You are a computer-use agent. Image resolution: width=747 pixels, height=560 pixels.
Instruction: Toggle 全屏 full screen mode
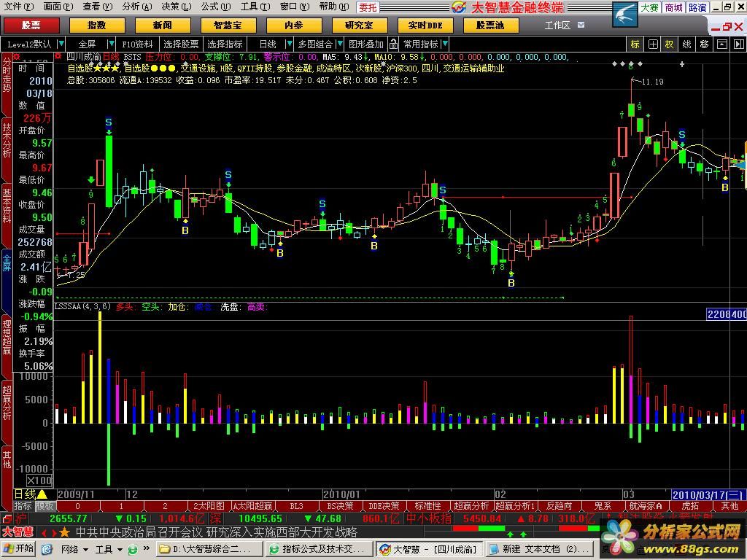tap(88, 44)
